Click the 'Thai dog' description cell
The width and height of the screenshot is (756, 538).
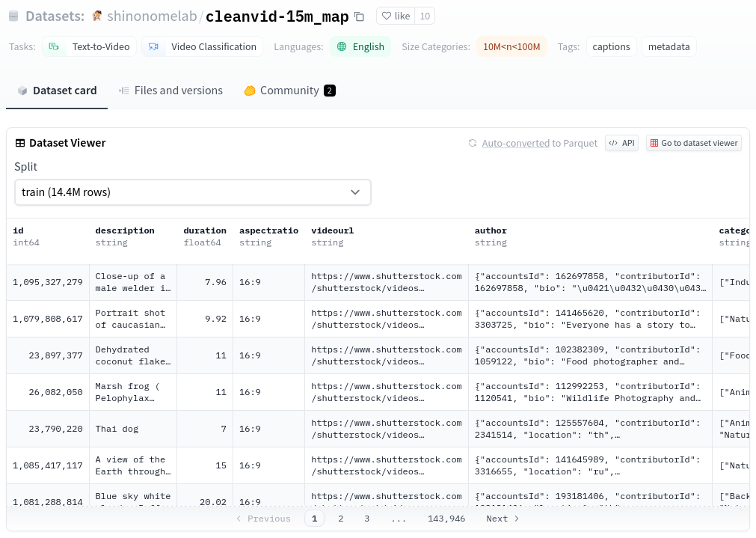pyautogui.click(x=133, y=429)
